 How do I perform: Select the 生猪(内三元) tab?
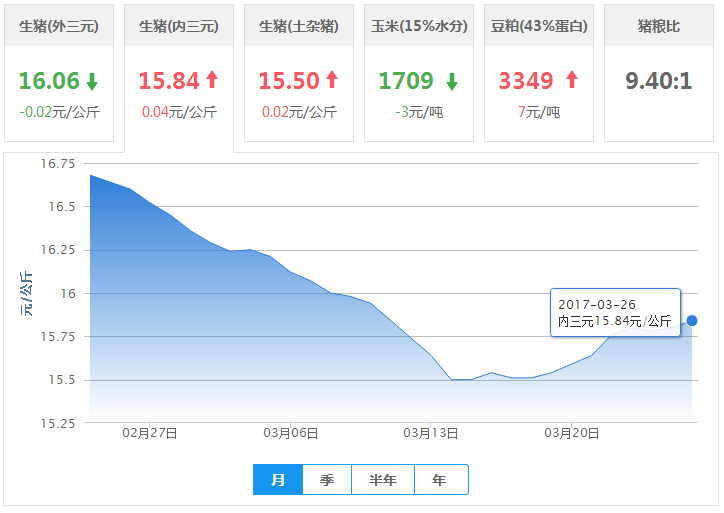179,27
